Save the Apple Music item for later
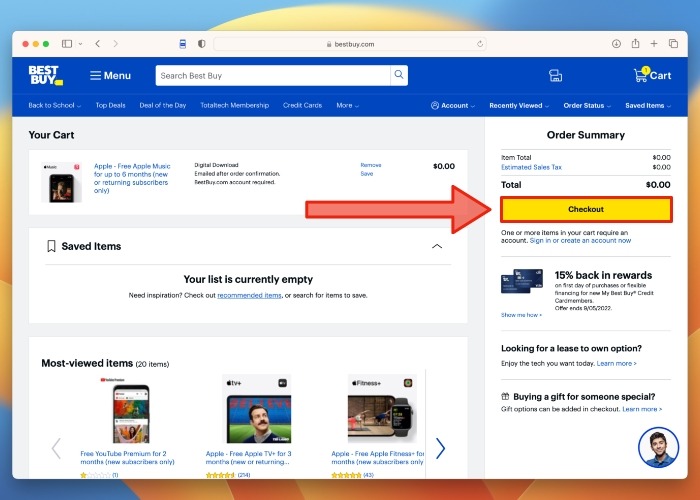This screenshot has width=700, height=500. 367,174
